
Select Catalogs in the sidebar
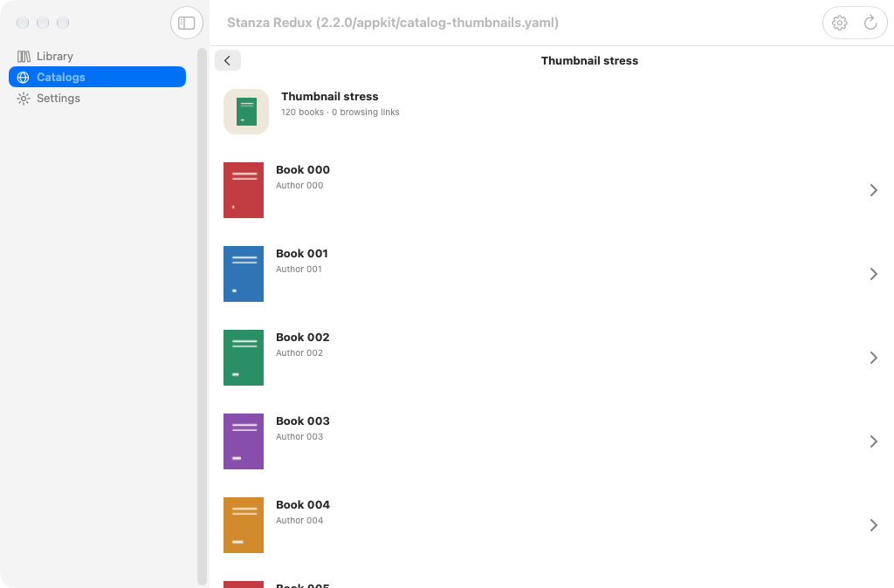click(x=97, y=77)
